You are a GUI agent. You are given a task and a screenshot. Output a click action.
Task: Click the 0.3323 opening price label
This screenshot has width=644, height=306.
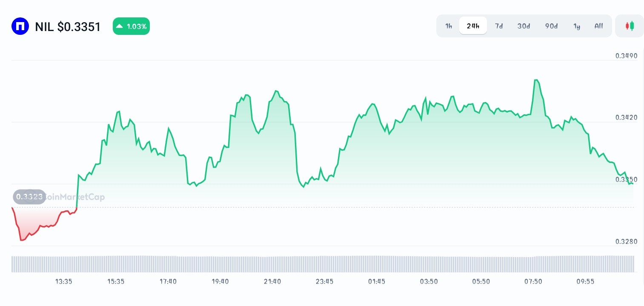[x=29, y=197]
